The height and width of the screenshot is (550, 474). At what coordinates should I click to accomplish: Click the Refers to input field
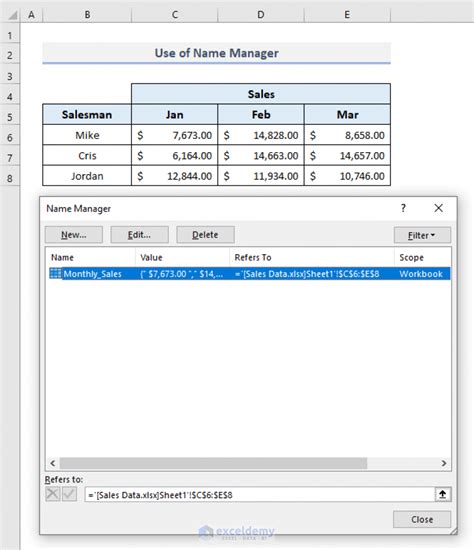point(260,495)
